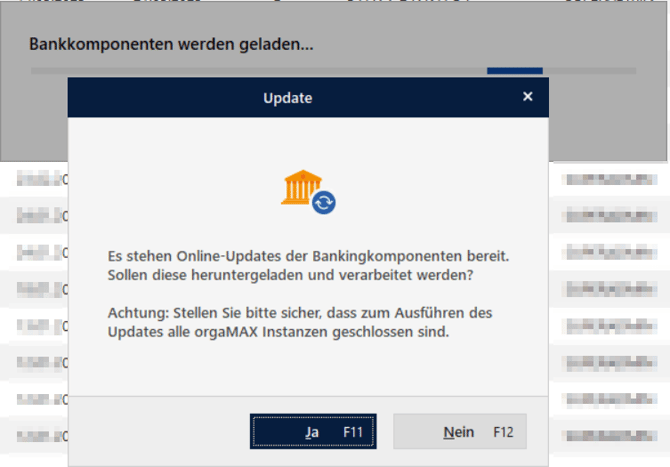
Task: Click the underlined N in Nein
Action: [449, 432]
